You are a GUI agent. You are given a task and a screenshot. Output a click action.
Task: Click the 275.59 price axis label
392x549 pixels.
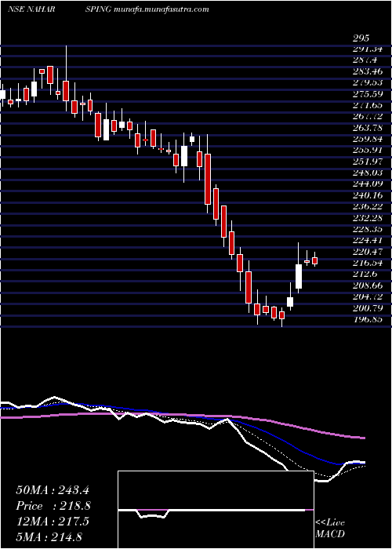[368, 94]
